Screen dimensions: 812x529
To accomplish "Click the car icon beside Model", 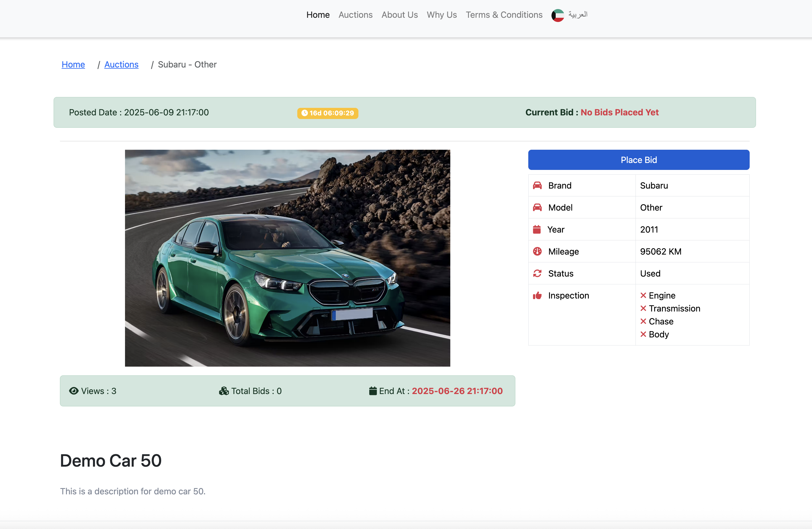I will point(537,207).
